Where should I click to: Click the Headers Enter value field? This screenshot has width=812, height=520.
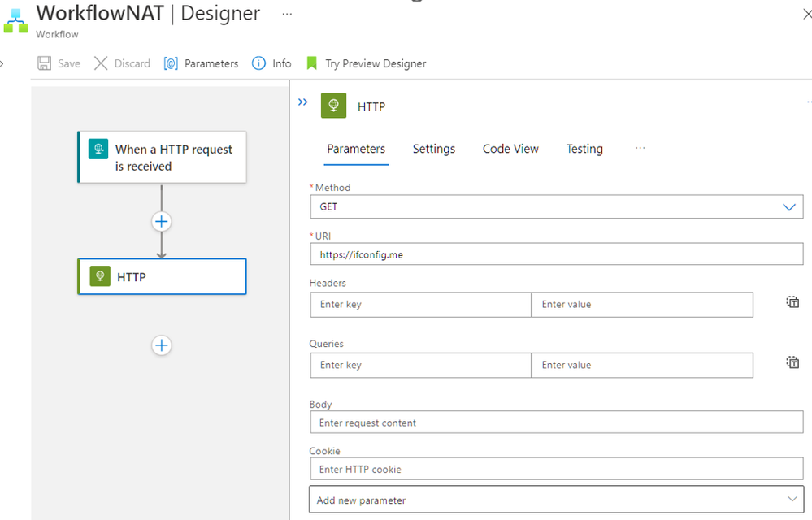click(x=642, y=304)
